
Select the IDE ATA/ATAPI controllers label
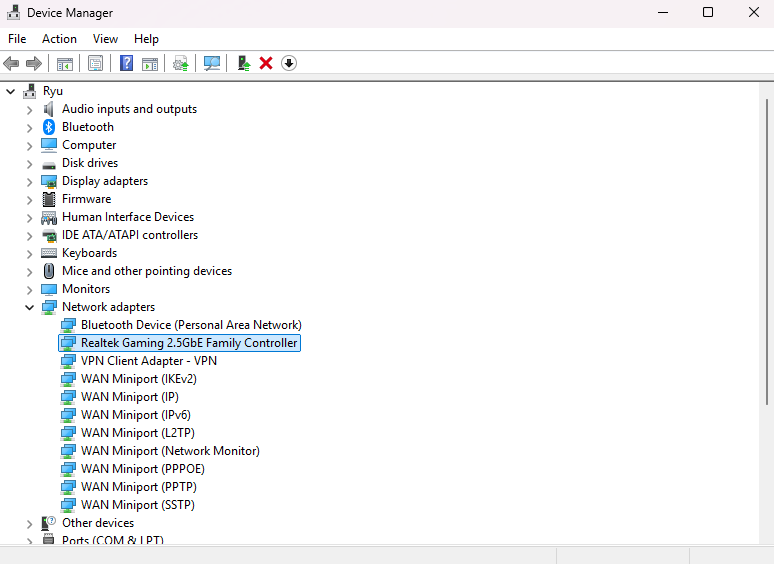[x=130, y=235]
